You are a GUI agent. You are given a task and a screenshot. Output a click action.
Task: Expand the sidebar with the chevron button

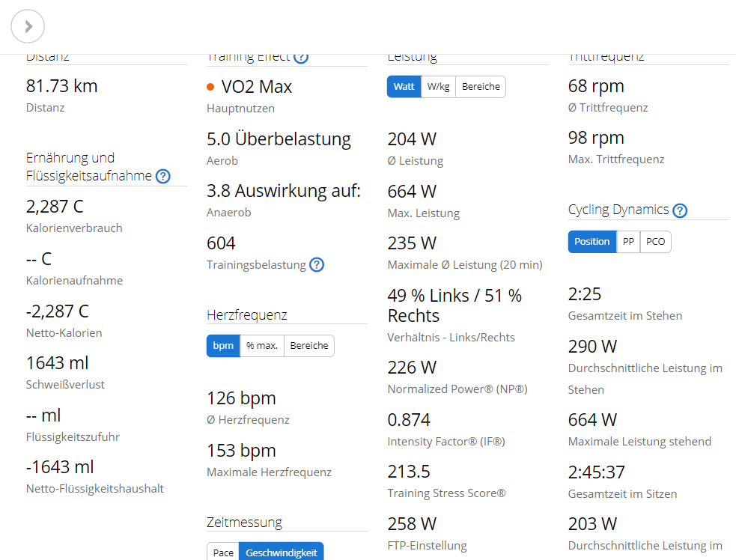pos(28,27)
